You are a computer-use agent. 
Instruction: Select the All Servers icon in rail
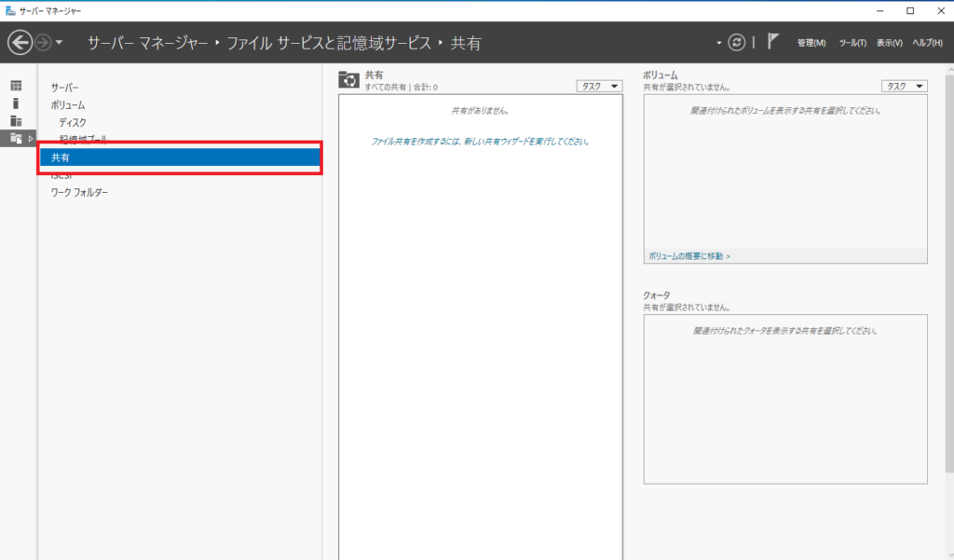click(16, 120)
